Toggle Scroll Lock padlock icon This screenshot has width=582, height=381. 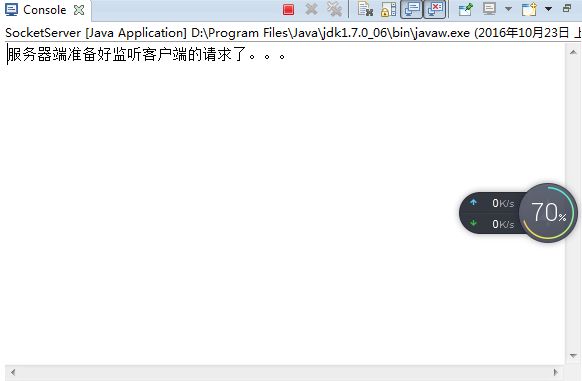tap(389, 9)
